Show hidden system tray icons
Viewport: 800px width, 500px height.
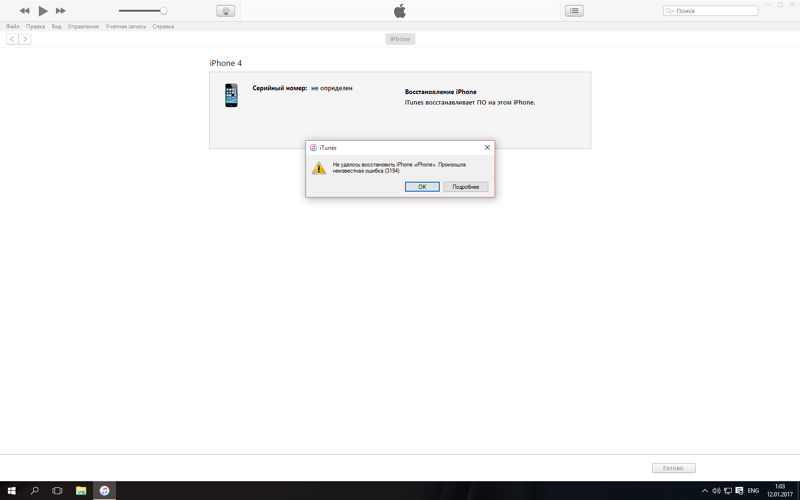705,491
